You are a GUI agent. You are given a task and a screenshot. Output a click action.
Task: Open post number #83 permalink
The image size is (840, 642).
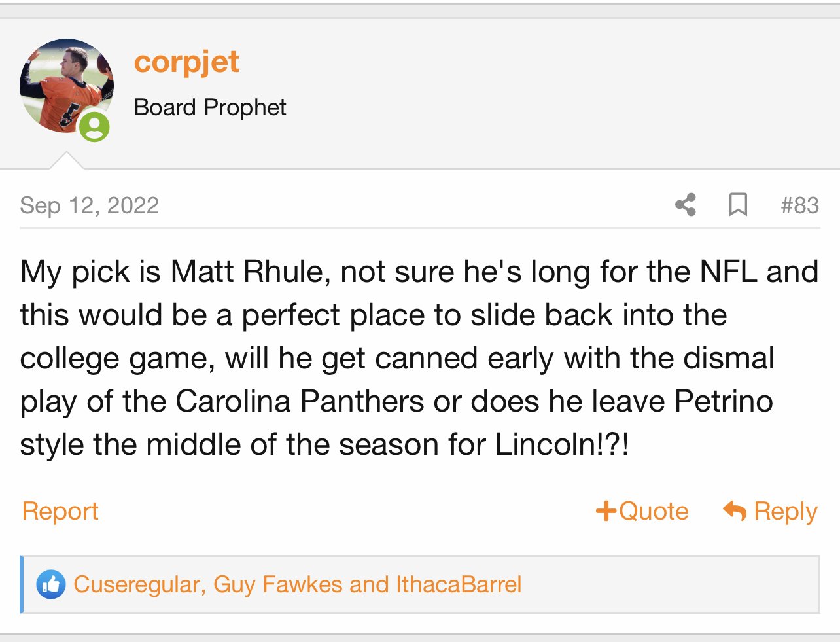[799, 205]
